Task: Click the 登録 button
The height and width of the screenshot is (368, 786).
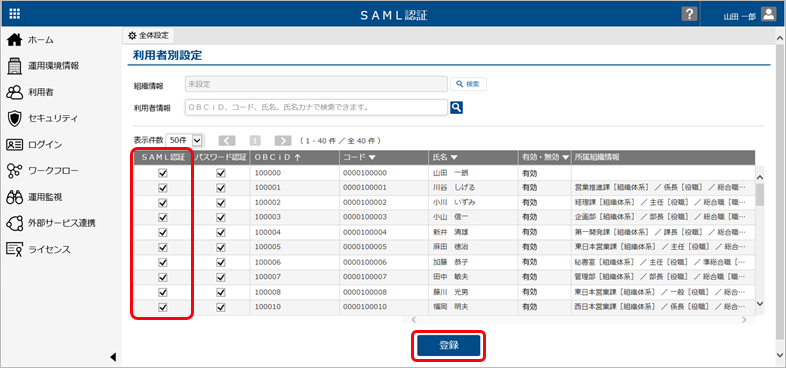Action: (x=449, y=345)
